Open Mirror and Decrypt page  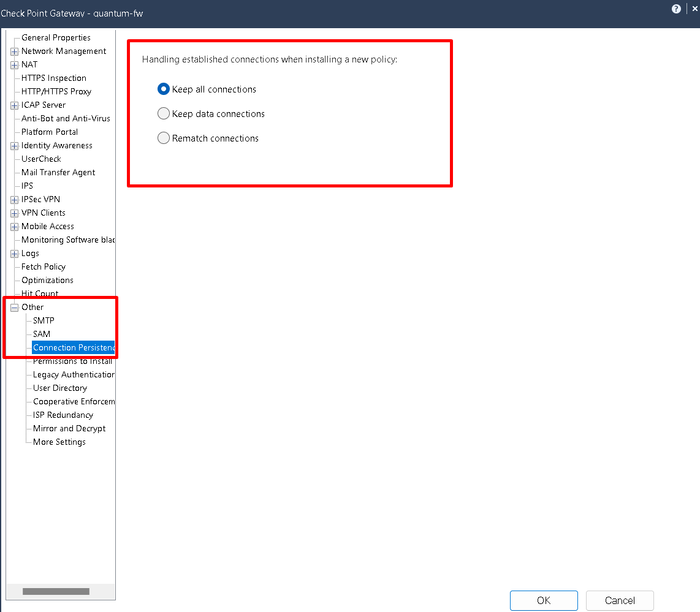[x=69, y=428]
